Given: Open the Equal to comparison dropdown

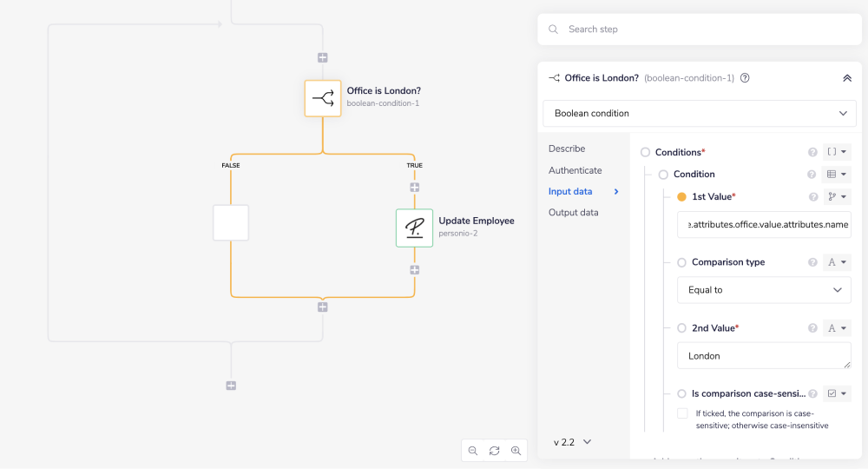Looking at the screenshot, I should 764,290.
